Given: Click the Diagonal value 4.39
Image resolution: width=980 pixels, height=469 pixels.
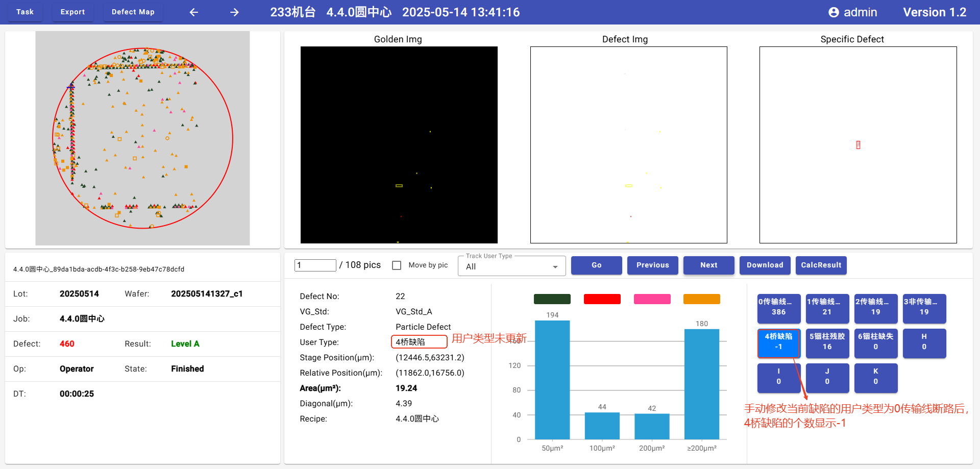Looking at the screenshot, I should (x=404, y=404).
